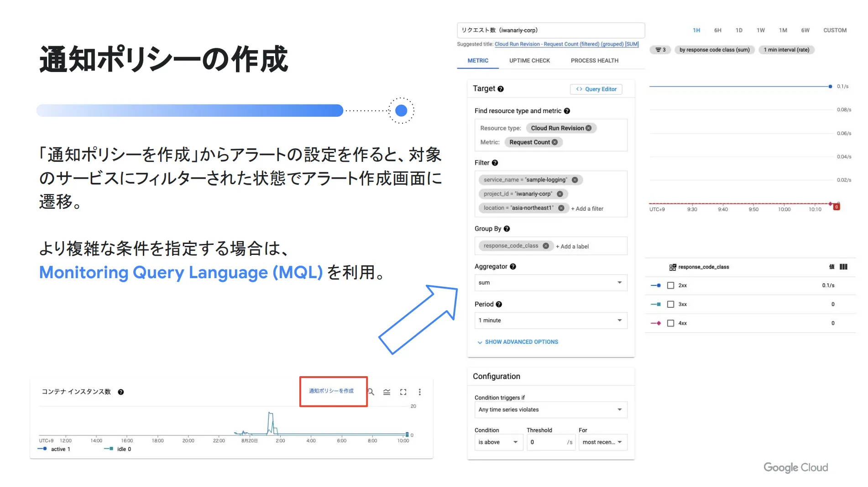Image resolution: width=868 pixels, height=487 pixels.
Task: Check the 3xx series checkbox
Action: (671, 304)
